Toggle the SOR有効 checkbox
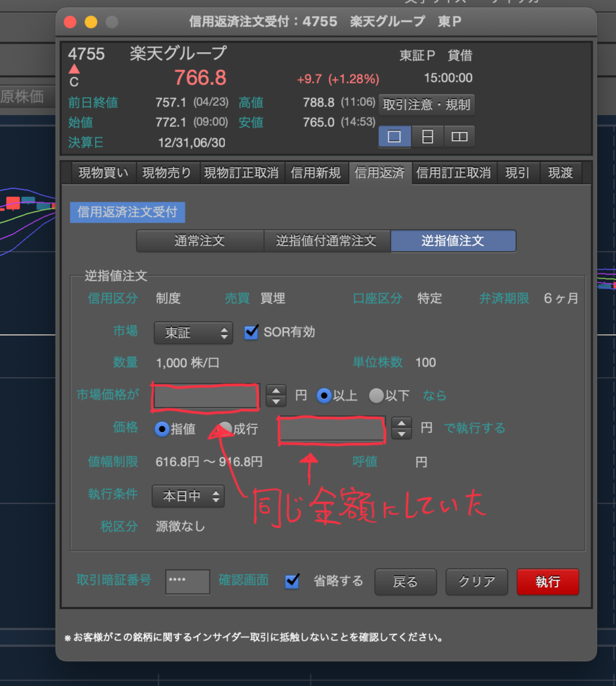The width and height of the screenshot is (616, 686). [x=251, y=332]
